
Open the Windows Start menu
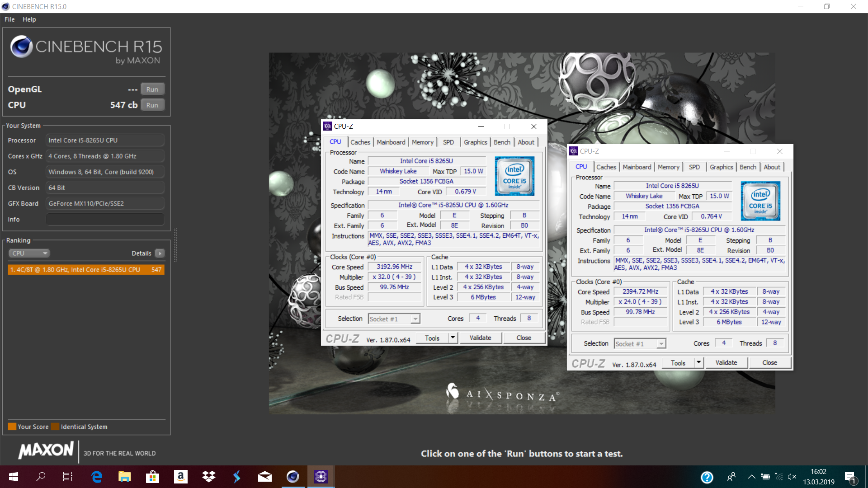pos(14,477)
